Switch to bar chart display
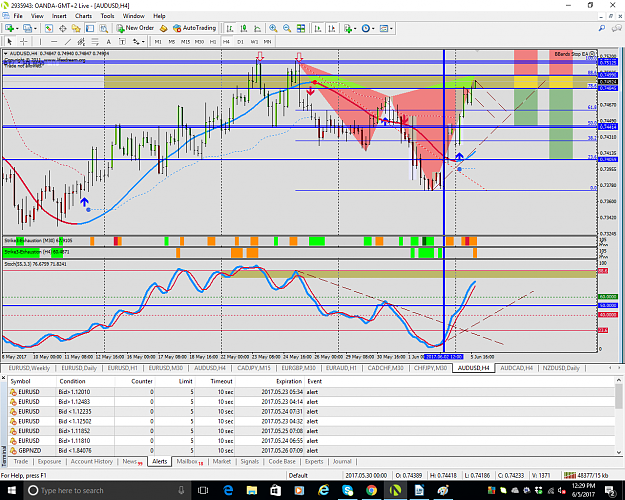This screenshot has width=625, height=500. click(x=230, y=28)
